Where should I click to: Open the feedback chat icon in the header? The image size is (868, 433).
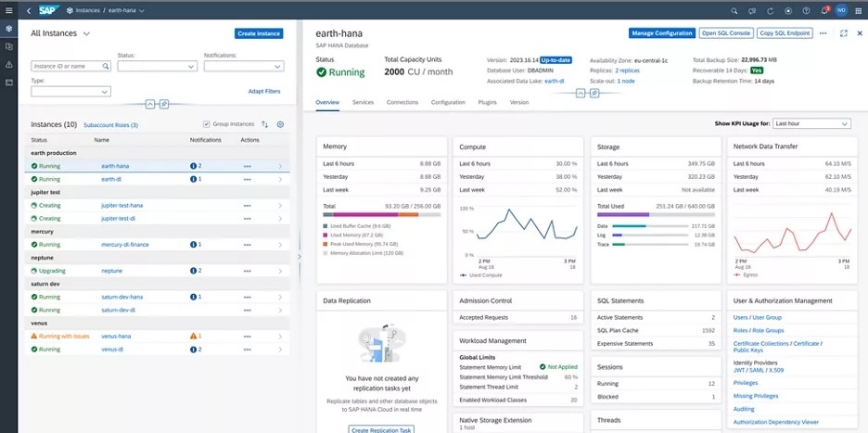coord(752,10)
